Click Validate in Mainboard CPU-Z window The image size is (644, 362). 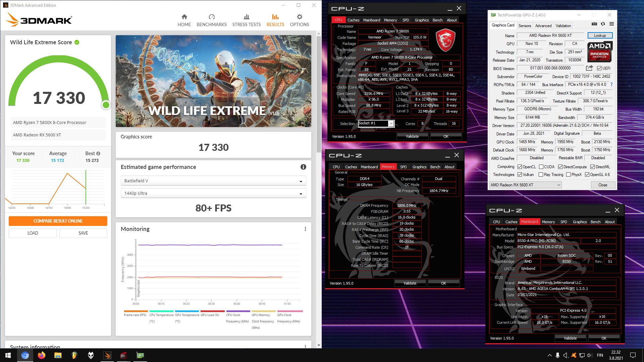(570, 338)
